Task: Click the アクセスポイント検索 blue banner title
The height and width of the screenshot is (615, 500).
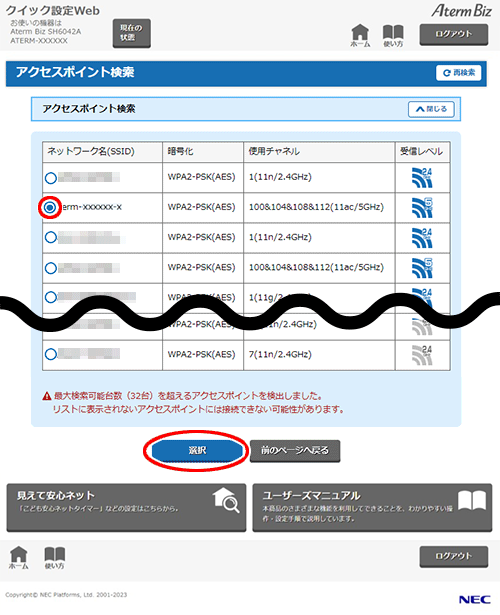Action: pos(75,72)
